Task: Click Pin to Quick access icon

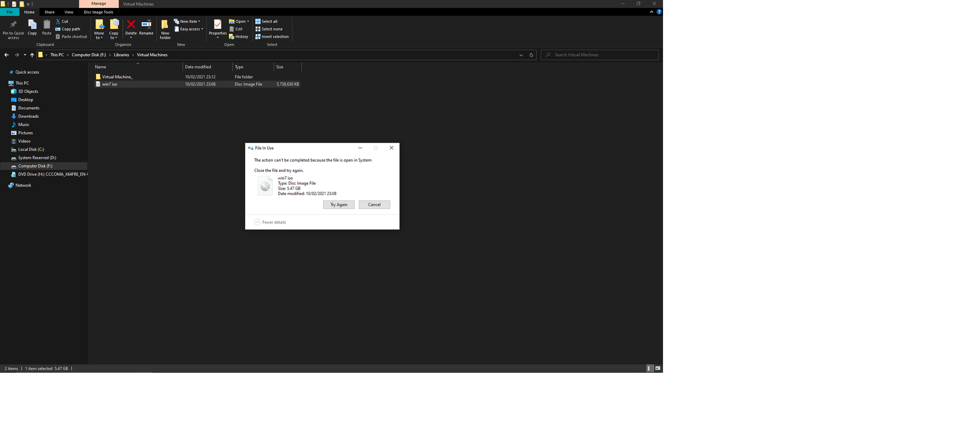Action: click(13, 25)
